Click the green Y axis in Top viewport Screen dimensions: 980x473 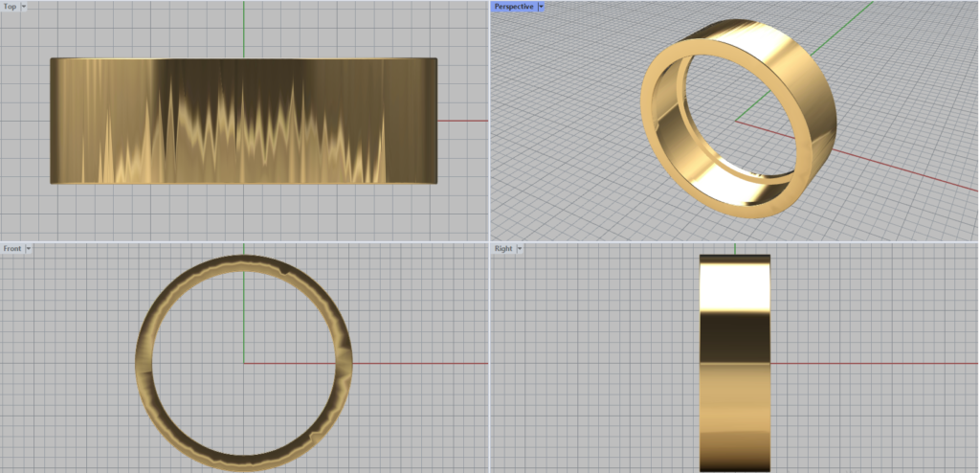pos(243,29)
